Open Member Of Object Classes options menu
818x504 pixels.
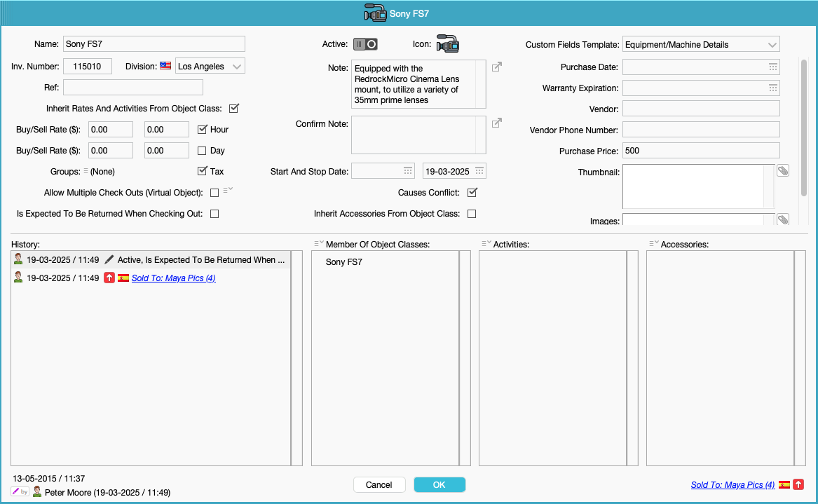319,244
